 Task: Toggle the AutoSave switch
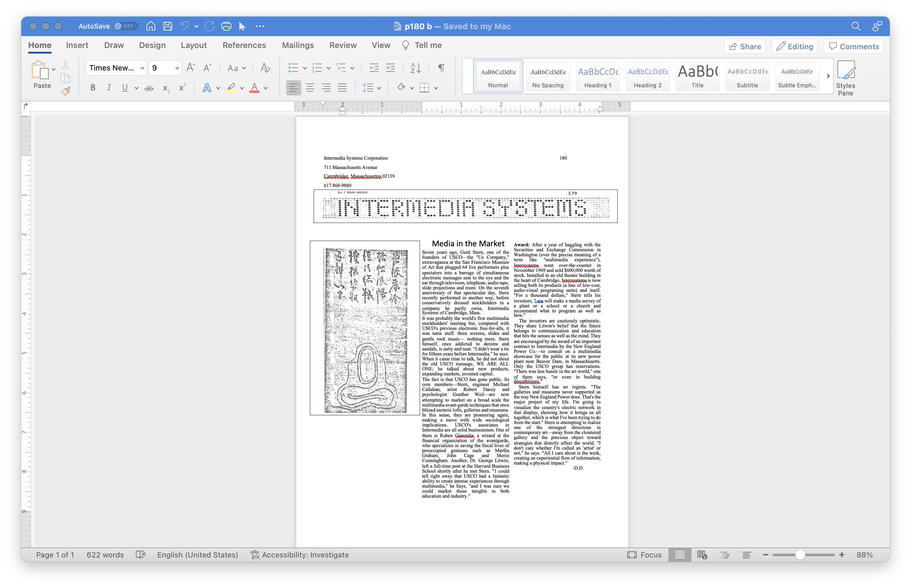tap(126, 26)
